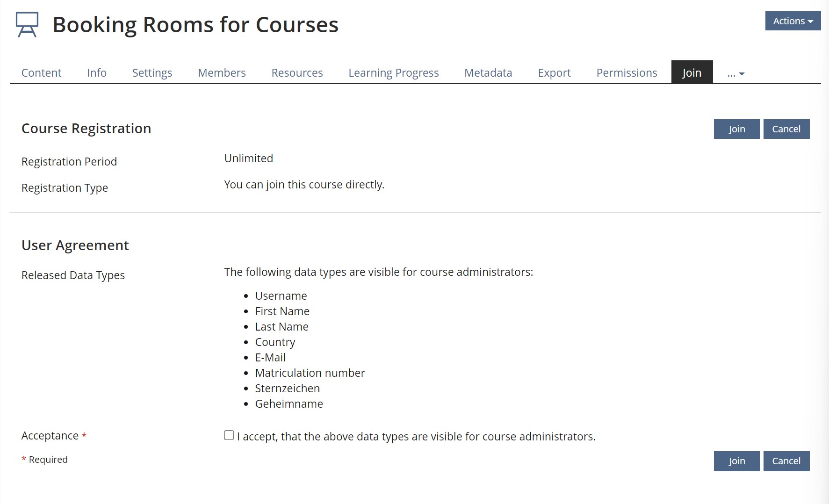Select the Resources tab
Screen dimensions: 829x504
pyautogui.click(x=297, y=73)
